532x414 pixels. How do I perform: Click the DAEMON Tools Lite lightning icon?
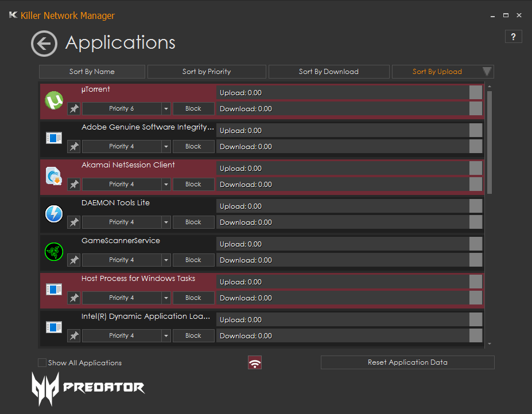pos(54,214)
